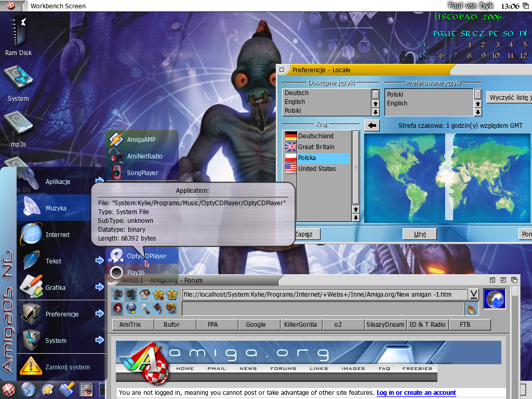Image resolution: width=532 pixels, height=399 pixels.
Task: Click the home icon in AWeb toolbar
Action: click(x=144, y=294)
